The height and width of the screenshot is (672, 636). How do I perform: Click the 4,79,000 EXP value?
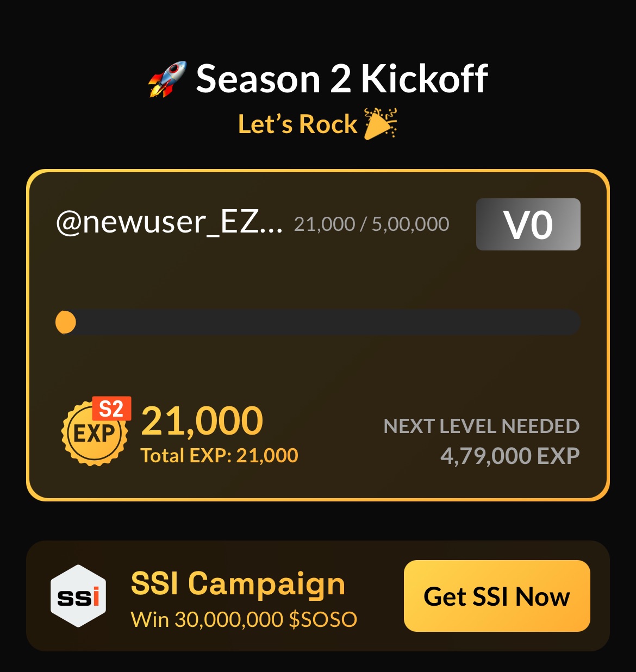click(x=510, y=456)
